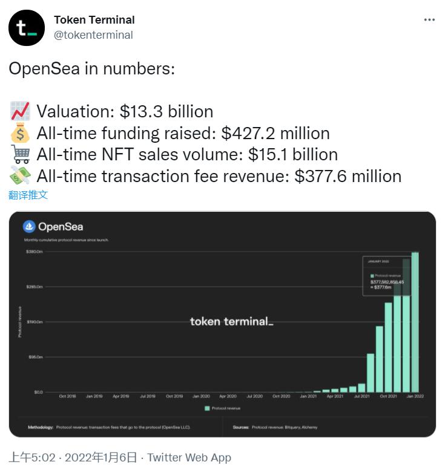Click the flying money emoji
The width and height of the screenshot is (448, 476).
coord(20,177)
